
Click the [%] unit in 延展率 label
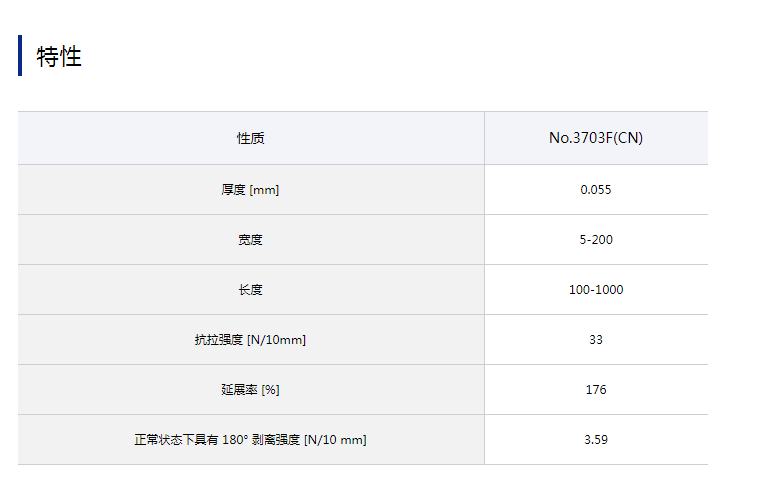(270, 390)
